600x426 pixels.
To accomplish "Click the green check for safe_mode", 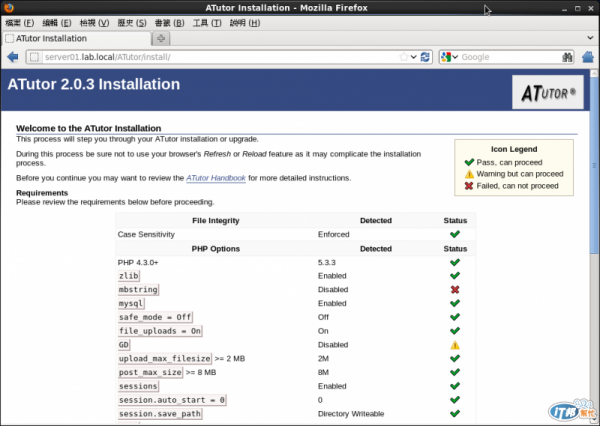I will (455, 317).
